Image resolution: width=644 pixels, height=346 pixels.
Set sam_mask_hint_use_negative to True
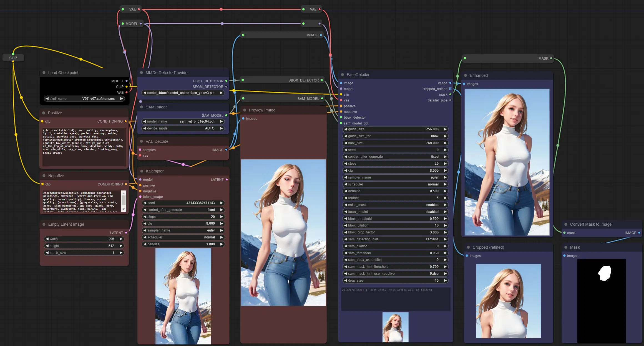point(396,273)
